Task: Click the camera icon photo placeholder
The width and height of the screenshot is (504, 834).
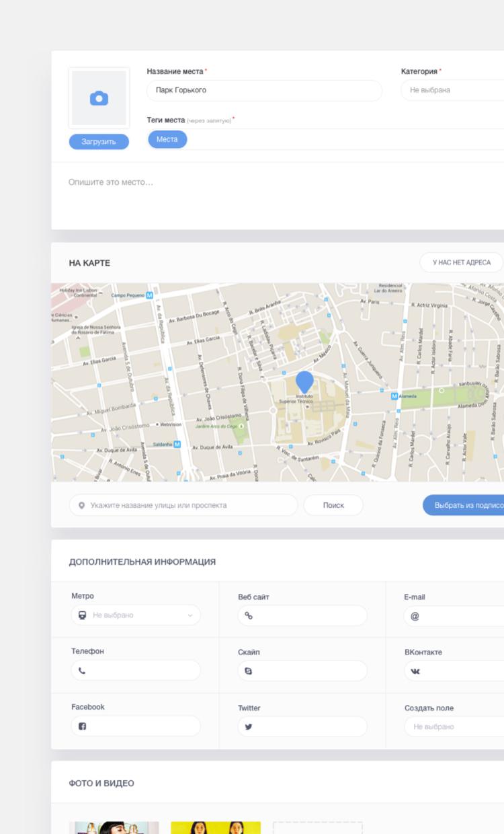Action: click(x=99, y=98)
